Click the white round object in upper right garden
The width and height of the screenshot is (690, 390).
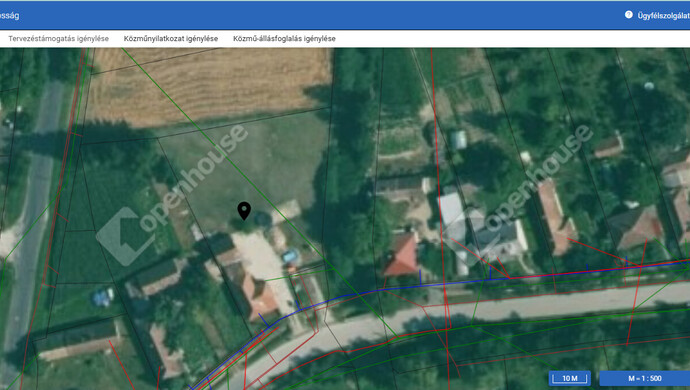coord(649,86)
